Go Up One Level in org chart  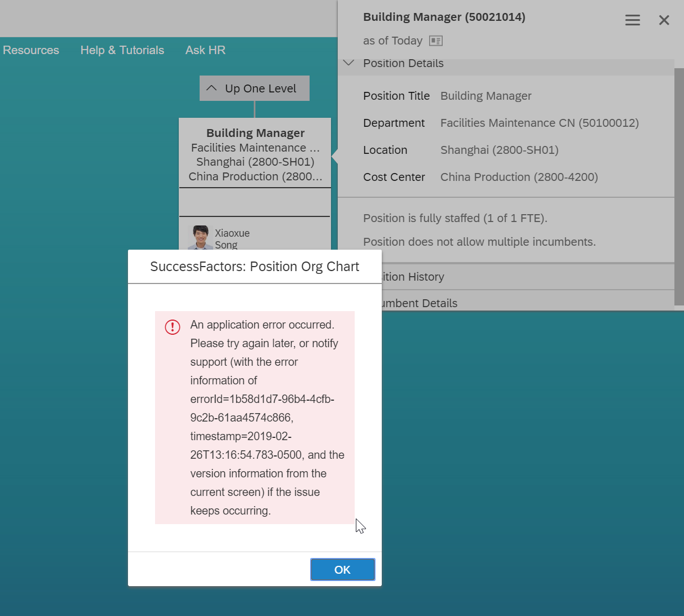coord(254,88)
